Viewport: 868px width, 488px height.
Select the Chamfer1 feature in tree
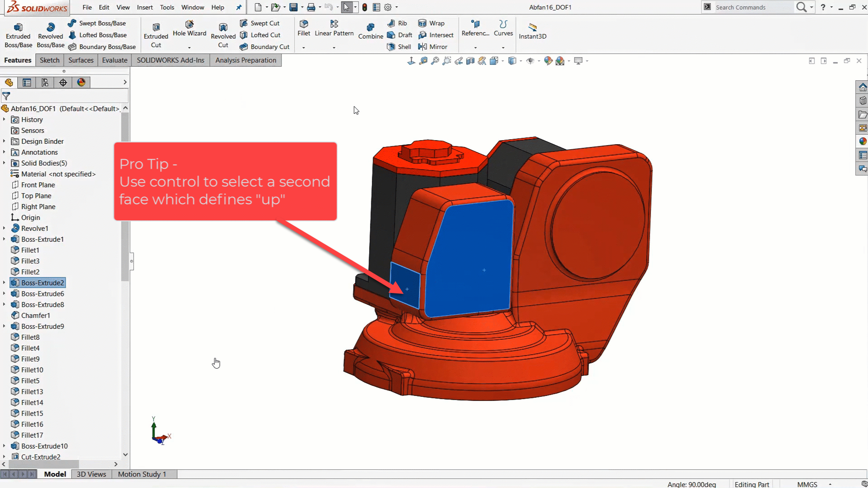[x=35, y=316]
